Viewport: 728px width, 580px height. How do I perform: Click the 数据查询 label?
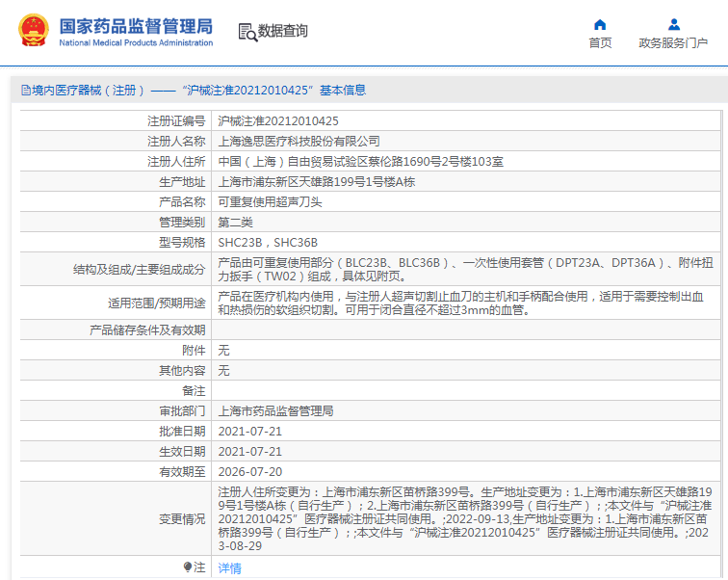[x=283, y=31]
